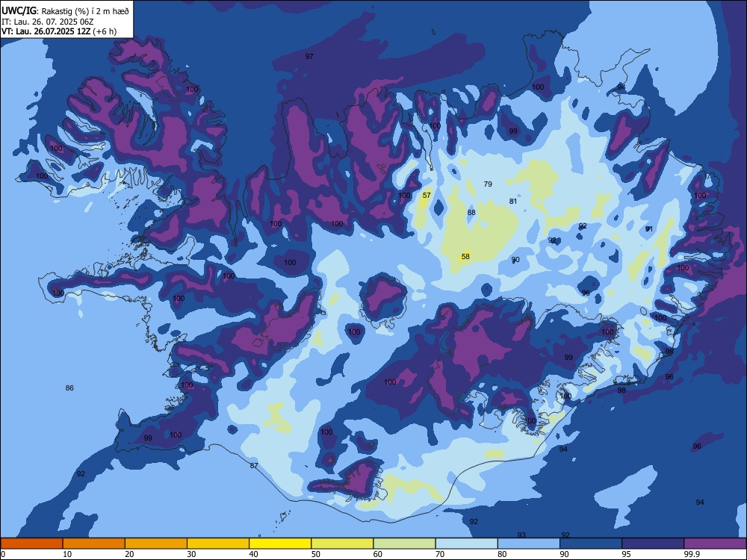Screen dimensions: 747x560
Task: Pick the bright yellow 40–50 legend swatch
Action: point(280,544)
